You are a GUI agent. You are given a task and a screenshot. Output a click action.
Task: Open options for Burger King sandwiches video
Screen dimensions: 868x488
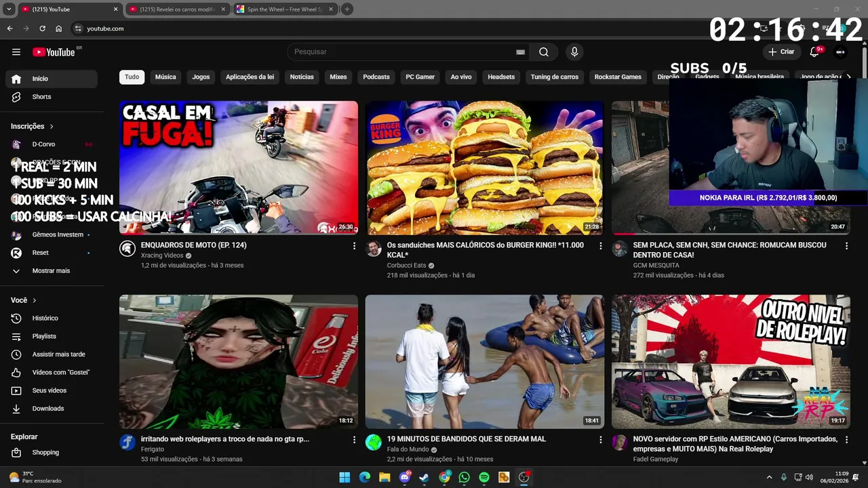click(600, 246)
